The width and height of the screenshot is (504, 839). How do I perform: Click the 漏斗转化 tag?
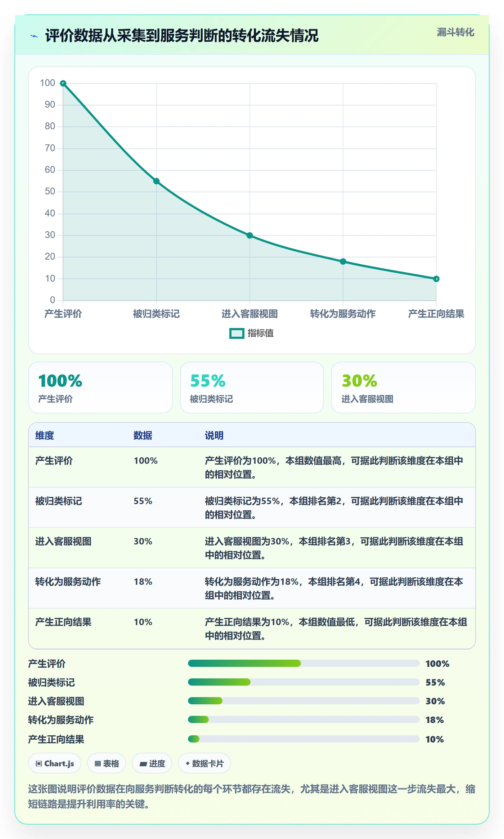click(455, 32)
